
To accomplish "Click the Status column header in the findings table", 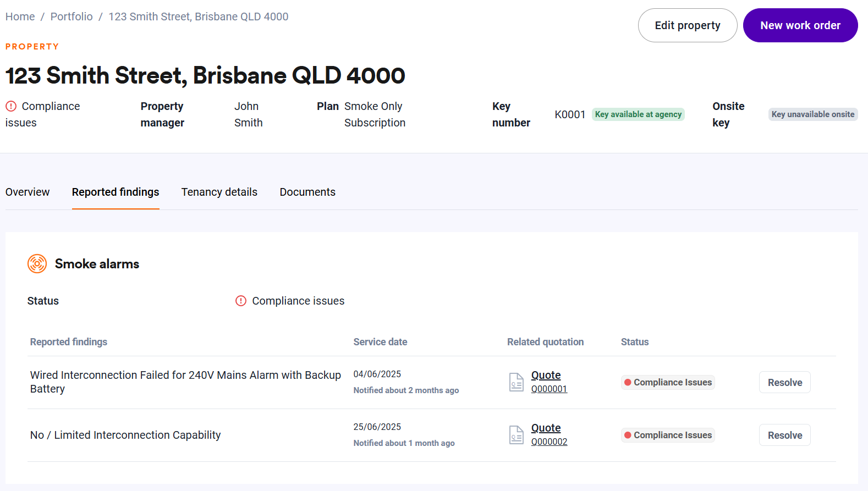I will pos(635,342).
